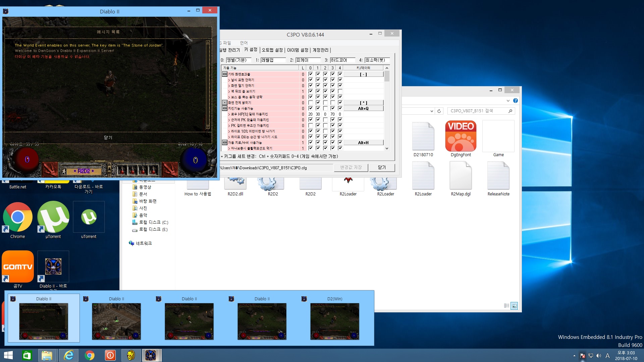Open Explorer help question mark icon
The image size is (644, 362).
pos(516,101)
